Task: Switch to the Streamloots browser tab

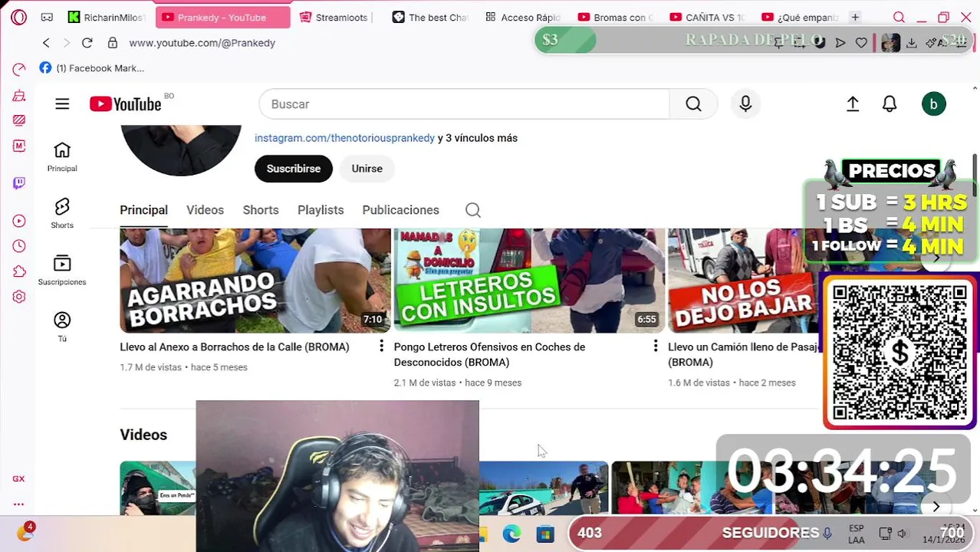Action: (x=334, y=17)
